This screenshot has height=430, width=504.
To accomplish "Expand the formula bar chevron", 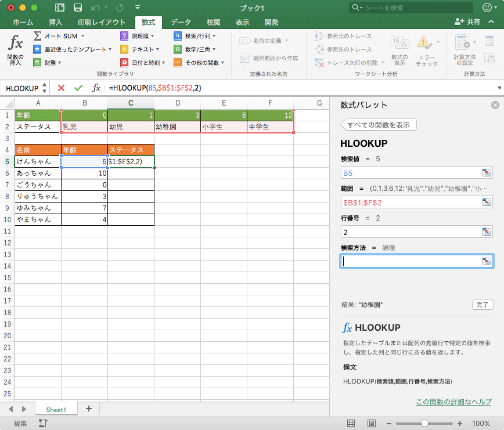I will click(x=499, y=88).
